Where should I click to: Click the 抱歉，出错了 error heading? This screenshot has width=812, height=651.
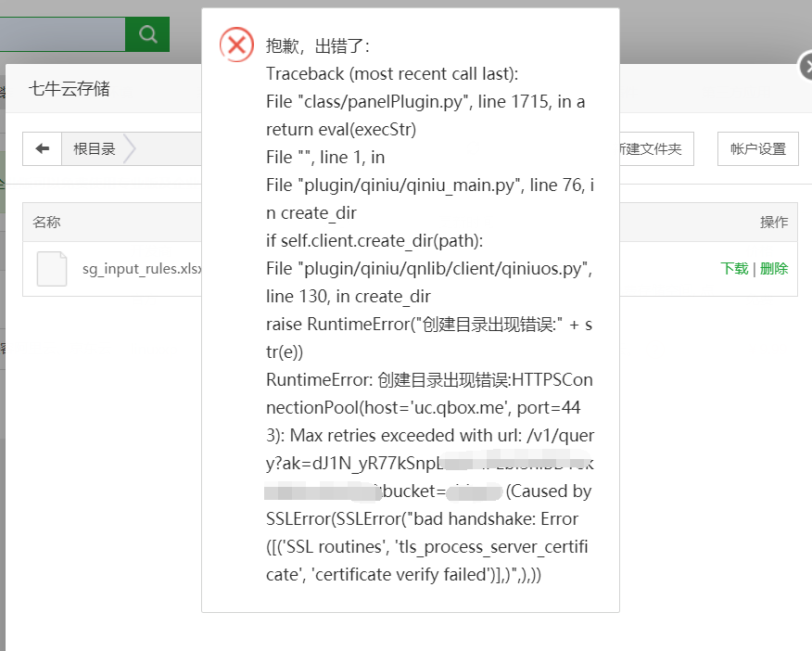(x=317, y=46)
